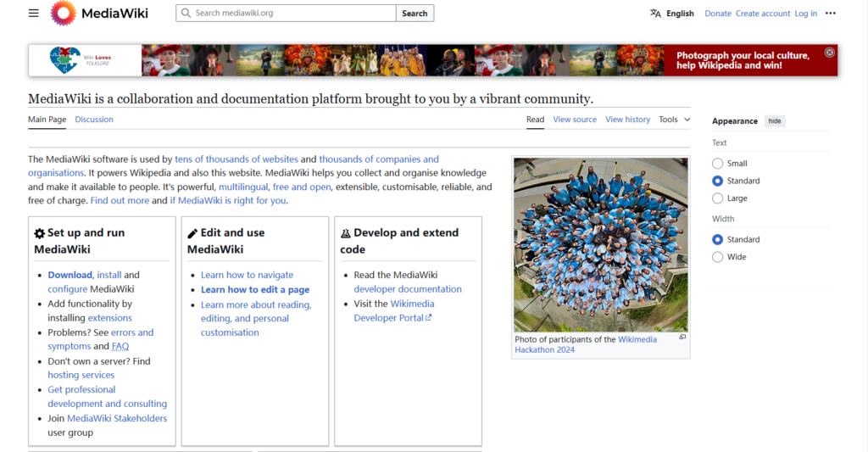Open the View history tab

(x=627, y=120)
